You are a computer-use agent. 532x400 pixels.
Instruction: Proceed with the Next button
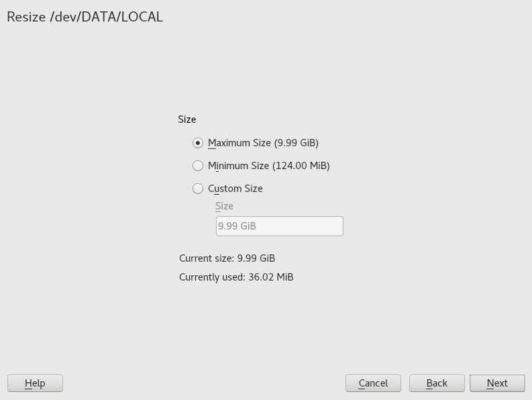point(497,383)
